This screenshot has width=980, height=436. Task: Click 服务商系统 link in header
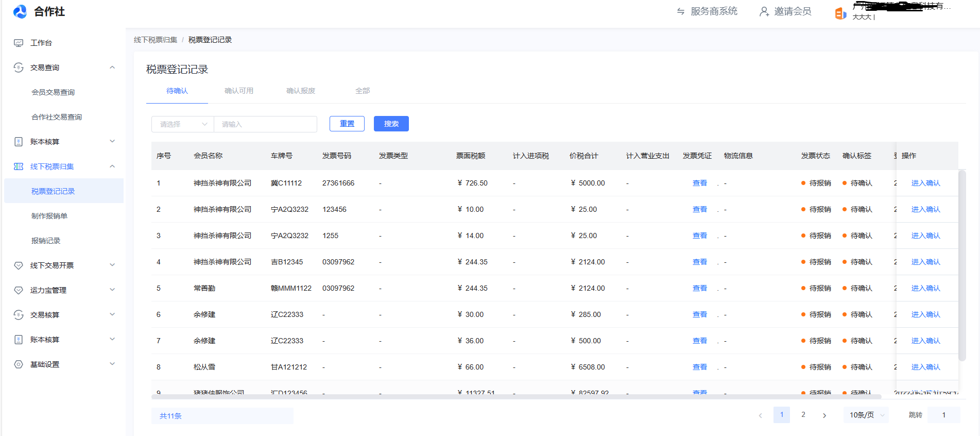[x=714, y=11]
